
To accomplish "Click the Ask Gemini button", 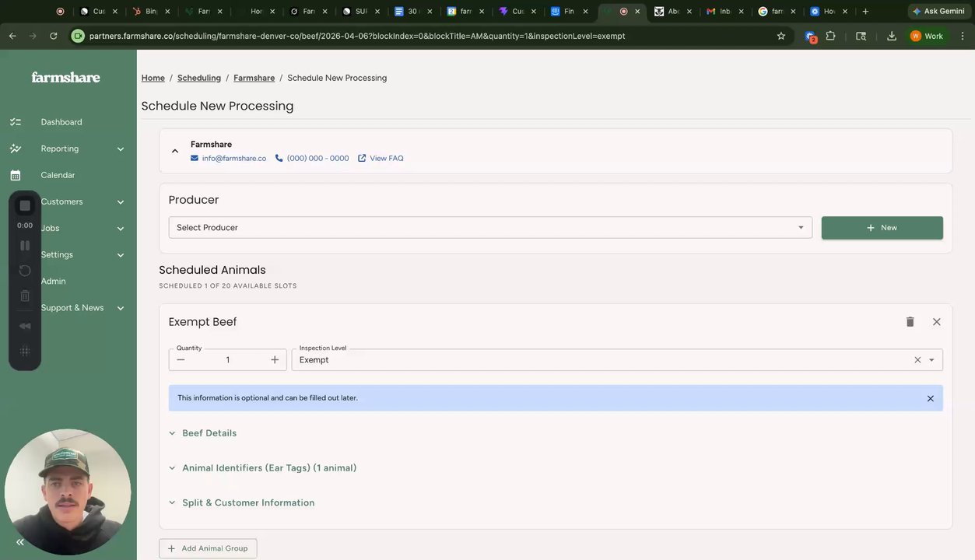I will point(938,12).
